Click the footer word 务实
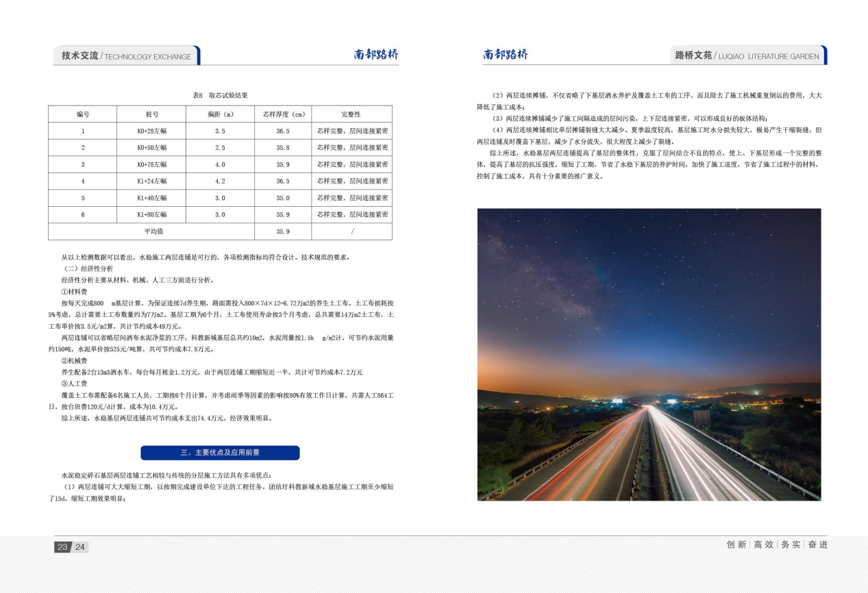Screen dimensions: 868x593 791,544
